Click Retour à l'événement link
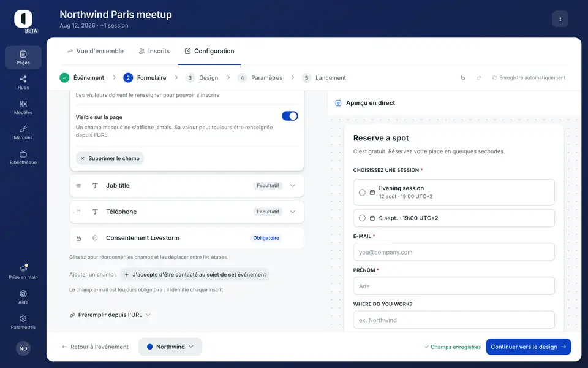588x368 pixels. point(96,347)
